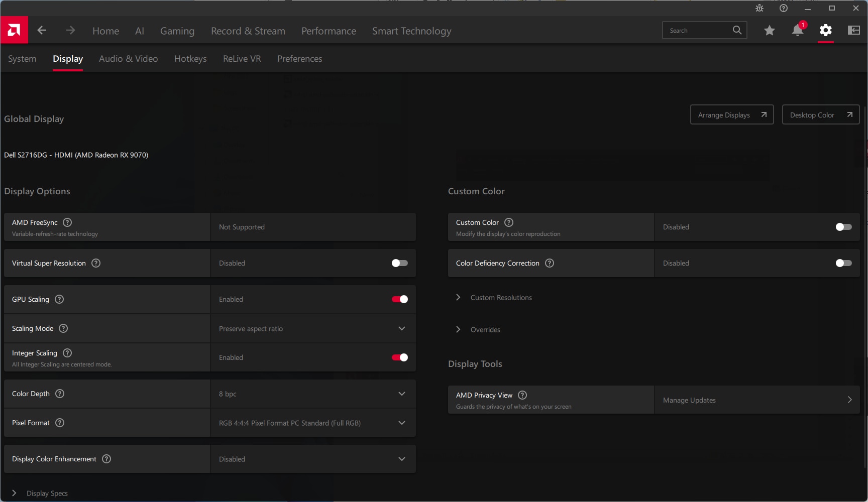Show help for Display Color Enhancement

[106, 459]
